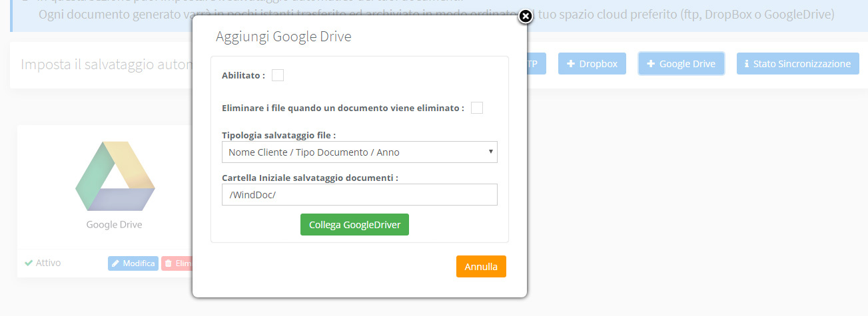Viewport: 868px width, 316px height.
Task: Click the pencil icon on Modifica
Action: tap(116, 263)
